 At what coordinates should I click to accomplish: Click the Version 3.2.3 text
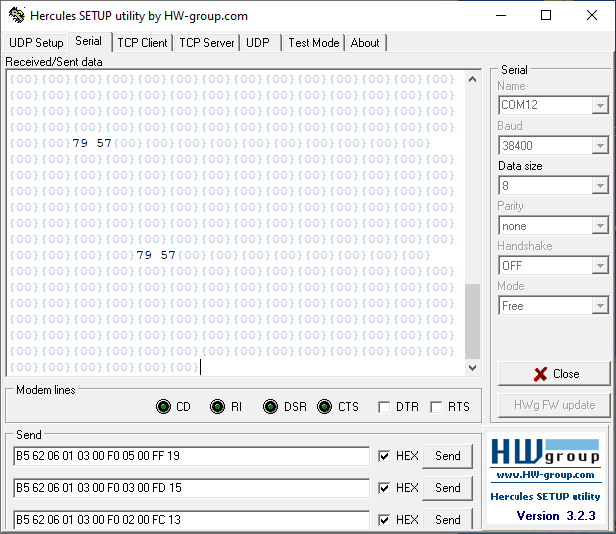point(556,516)
